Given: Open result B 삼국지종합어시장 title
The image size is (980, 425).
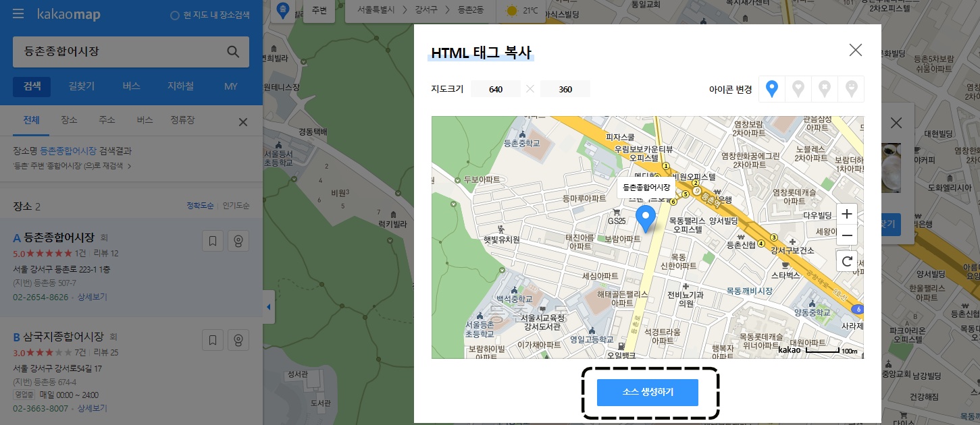Looking at the screenshot, I should (63, 336).
